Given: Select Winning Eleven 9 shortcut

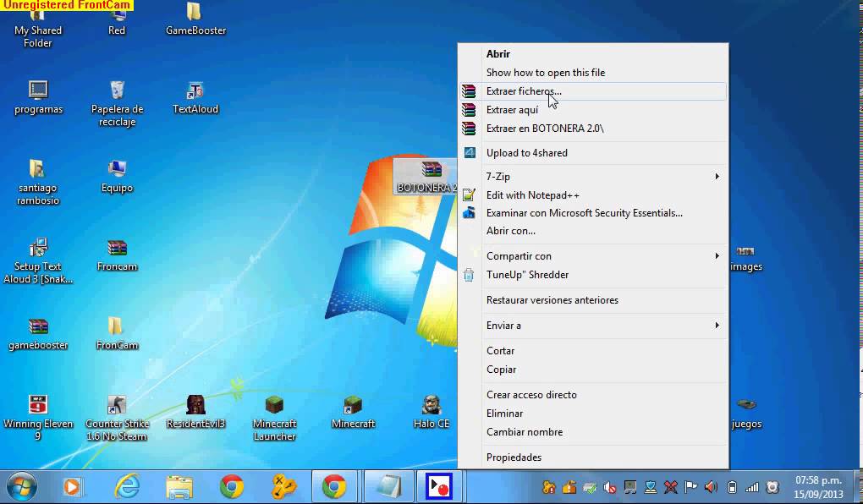Looking at the screenshot, I should point(37,418).
